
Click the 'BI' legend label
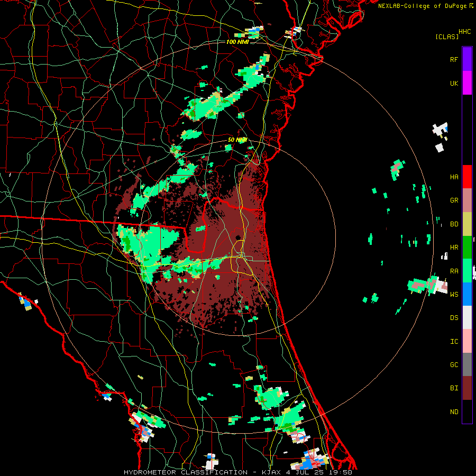pos(454,388)
